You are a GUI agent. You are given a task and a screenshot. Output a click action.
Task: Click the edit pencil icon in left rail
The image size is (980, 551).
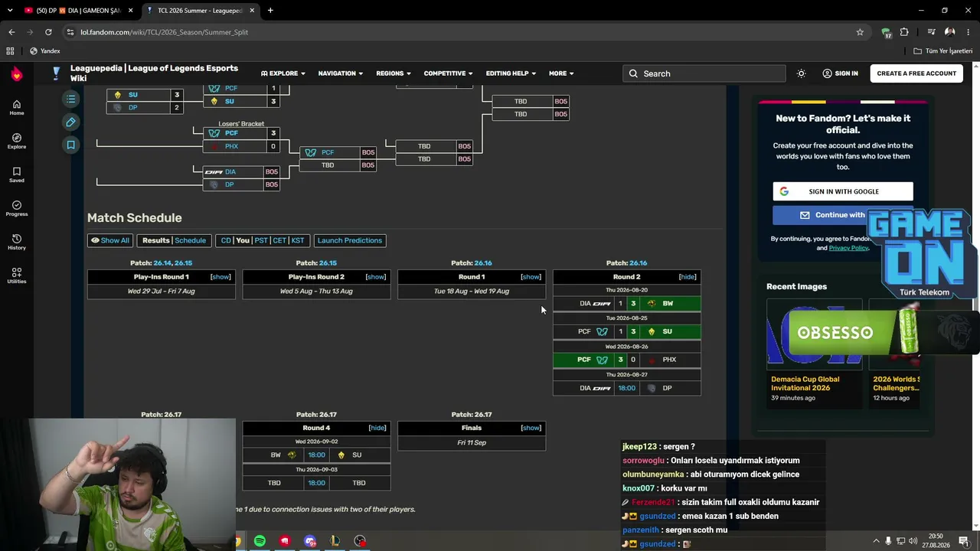[x=70, y=122]
